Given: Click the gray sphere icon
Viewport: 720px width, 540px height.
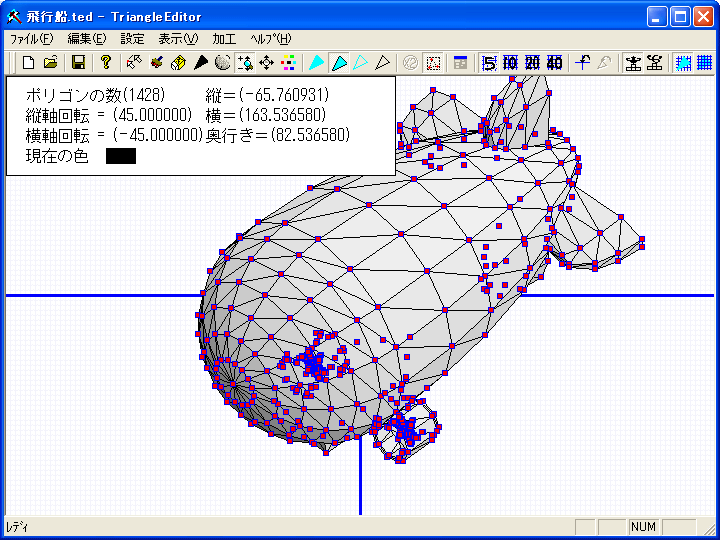Looking at the screenshot, I should [222, 63].
